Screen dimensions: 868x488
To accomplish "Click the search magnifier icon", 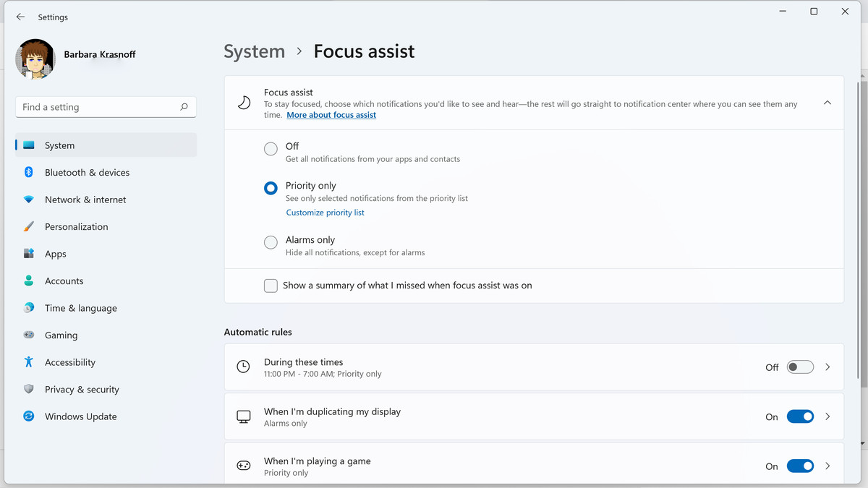I will tap(184, 107).
